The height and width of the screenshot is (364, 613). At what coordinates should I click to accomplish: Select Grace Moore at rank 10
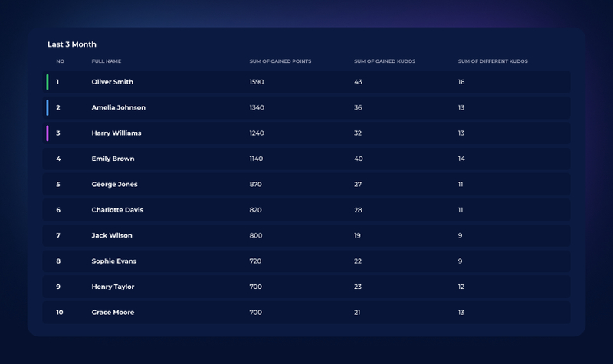tap(113, 313)
